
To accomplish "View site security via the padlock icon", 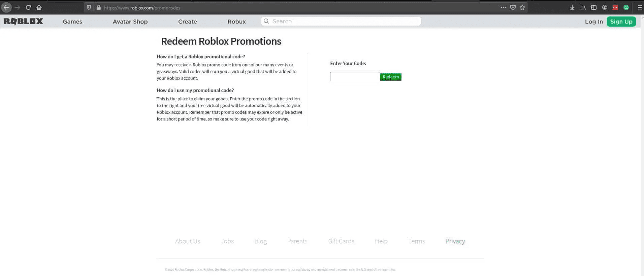I will click(x=99, y=7).
